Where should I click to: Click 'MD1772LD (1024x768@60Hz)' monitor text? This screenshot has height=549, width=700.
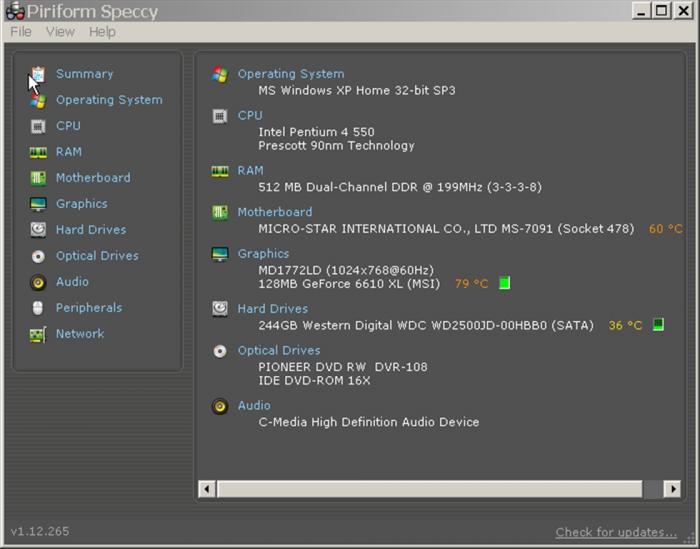tap(346, 270)
